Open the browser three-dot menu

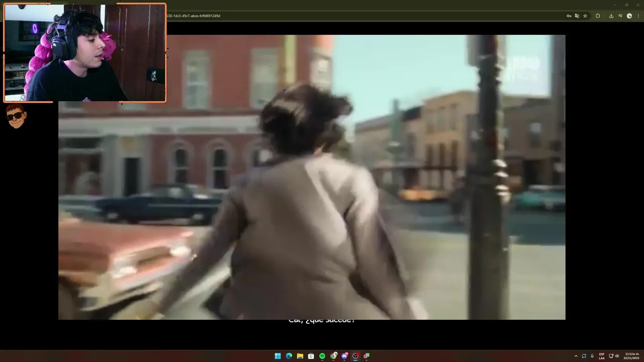coord(638,16)
